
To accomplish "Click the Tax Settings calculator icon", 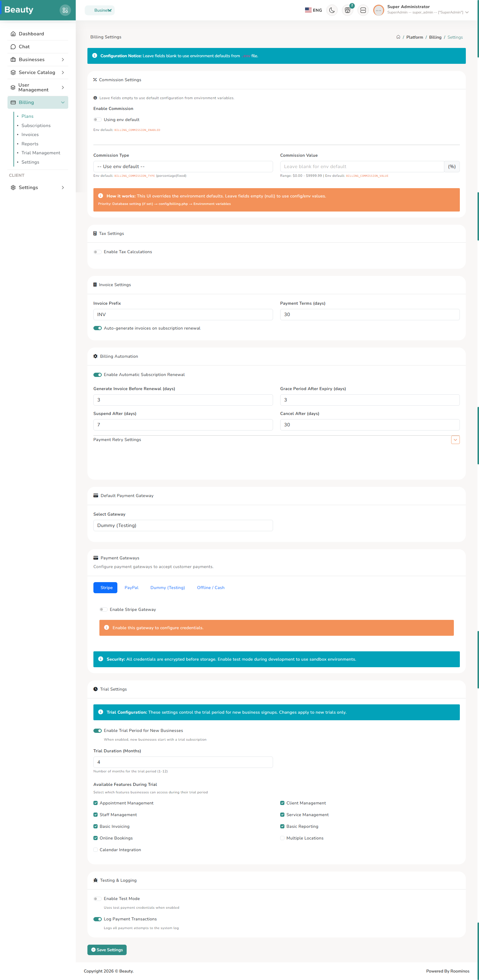I will (x=95, y=234).
